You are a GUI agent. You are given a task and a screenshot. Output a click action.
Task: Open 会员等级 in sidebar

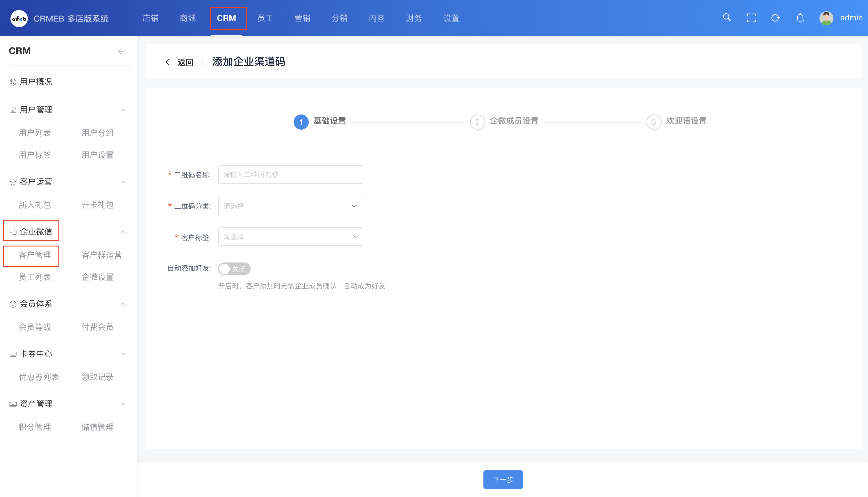coord(35,327)
